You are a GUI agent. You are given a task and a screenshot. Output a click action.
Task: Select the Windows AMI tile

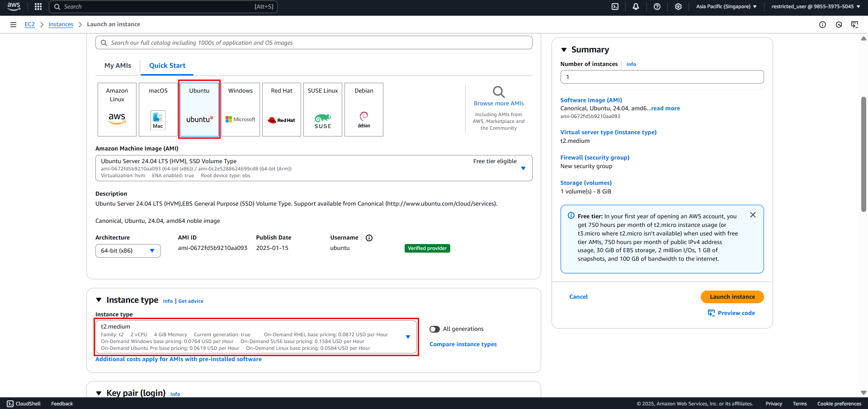(x=241, y=109)
